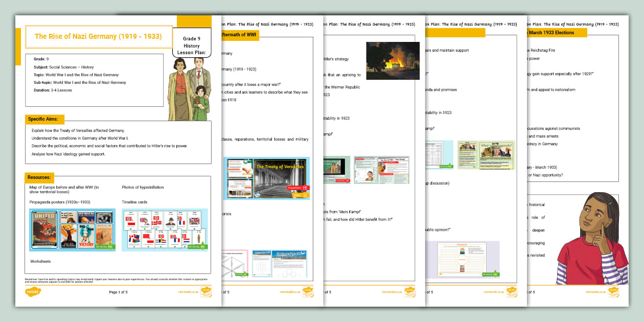Click the burning Reichstag building picture
The image size is (644, 322).
point(393,61)
